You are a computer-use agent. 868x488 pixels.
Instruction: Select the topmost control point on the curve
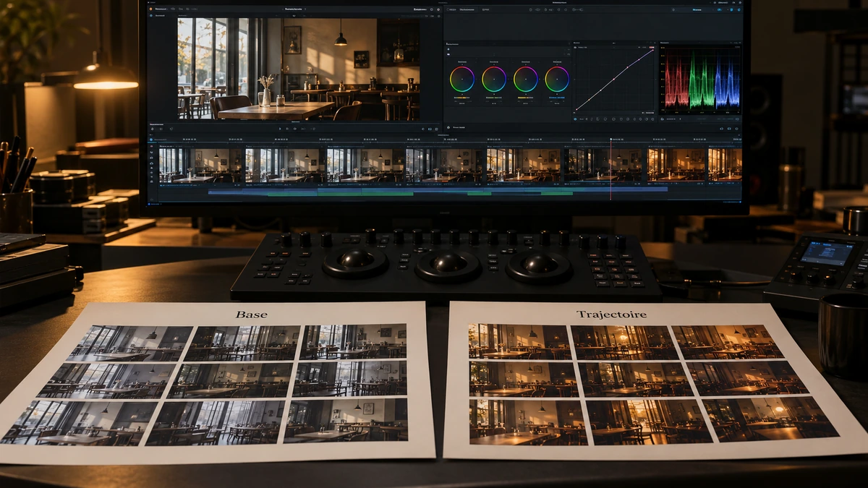point(652,50)
